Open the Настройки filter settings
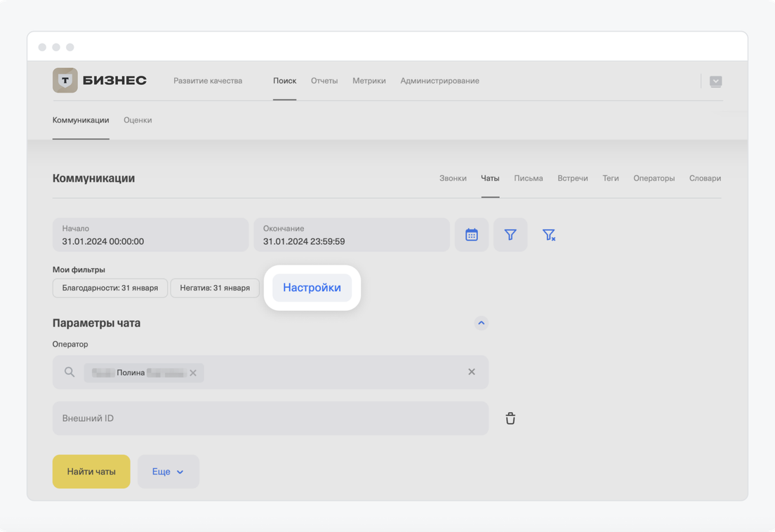 point(312,288)
